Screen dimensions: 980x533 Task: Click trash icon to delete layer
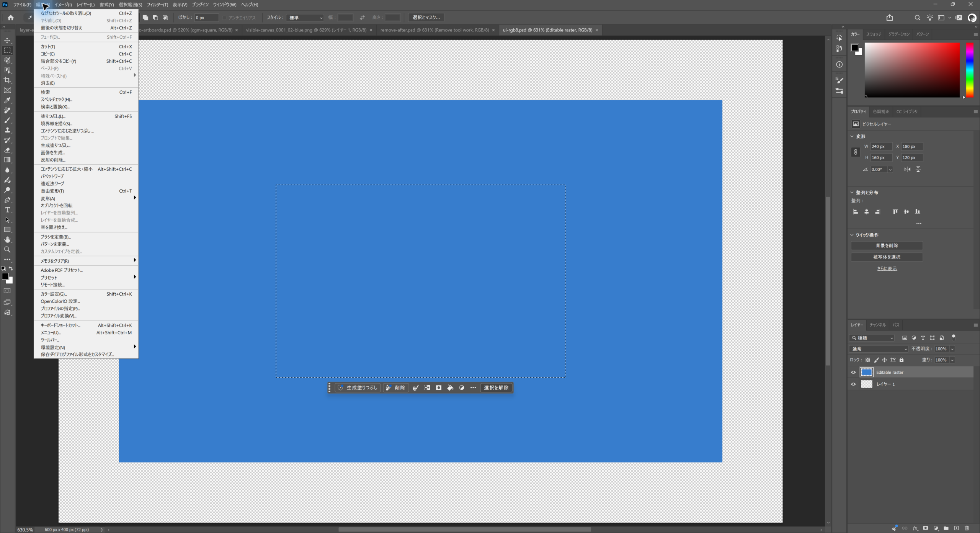click(x=967, y=528)
